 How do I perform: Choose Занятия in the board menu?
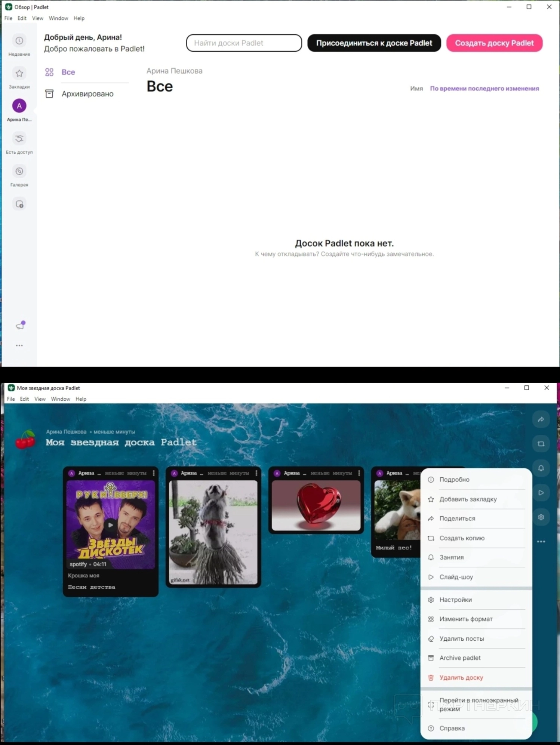pos(476,557)
